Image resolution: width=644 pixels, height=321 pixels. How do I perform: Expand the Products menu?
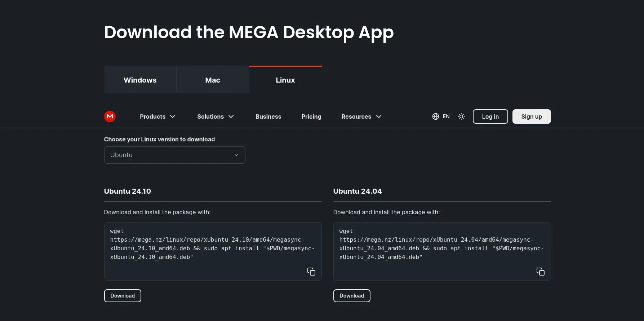coord(157,116)
